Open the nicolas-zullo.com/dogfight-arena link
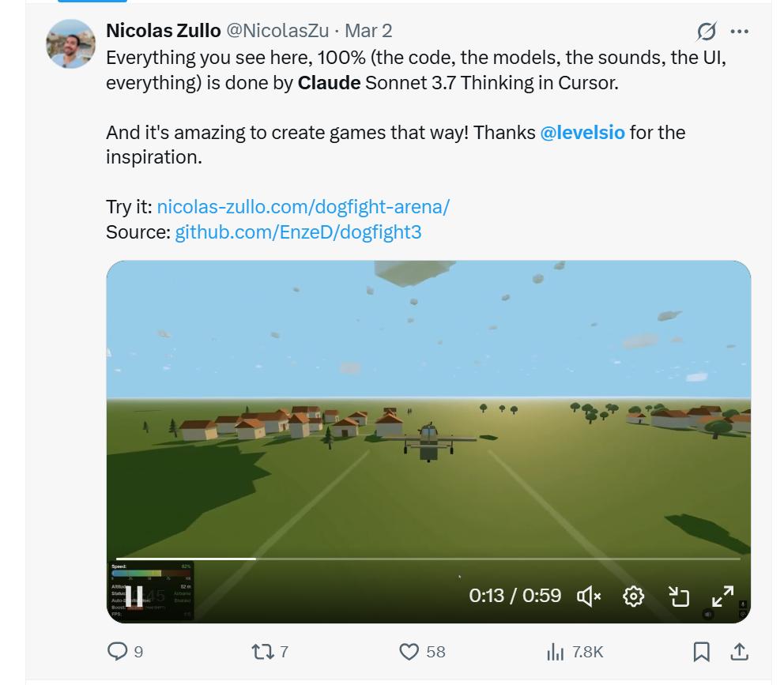The height and width of the screenshot is (685, 784). point(303,207)
